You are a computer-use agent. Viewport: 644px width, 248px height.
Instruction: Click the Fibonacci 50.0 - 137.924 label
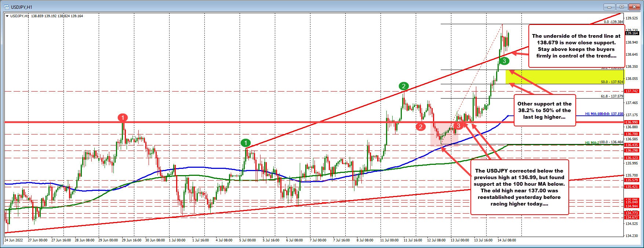pyautogui.click(x=612, y=82)
